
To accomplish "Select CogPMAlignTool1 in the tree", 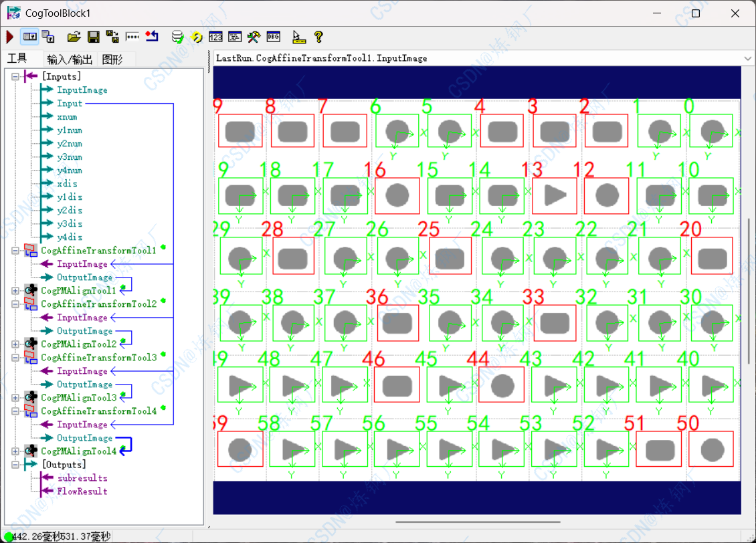I will [78, 290].
